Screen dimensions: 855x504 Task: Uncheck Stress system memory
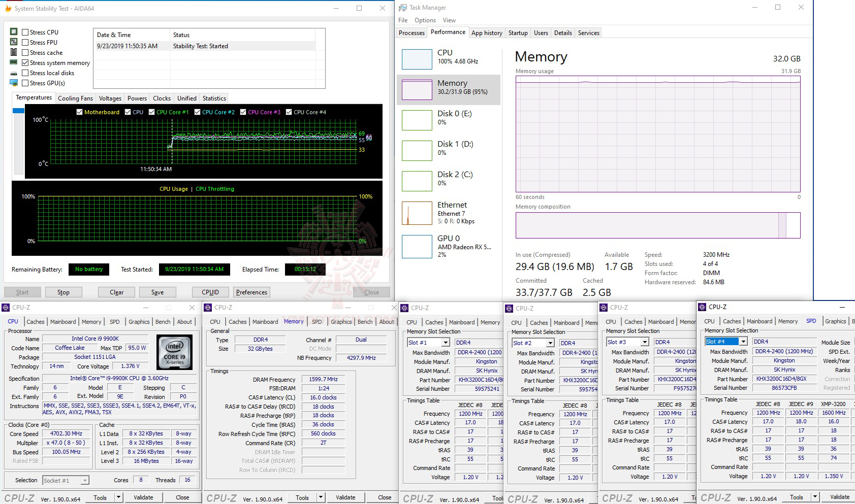[25, 62]
